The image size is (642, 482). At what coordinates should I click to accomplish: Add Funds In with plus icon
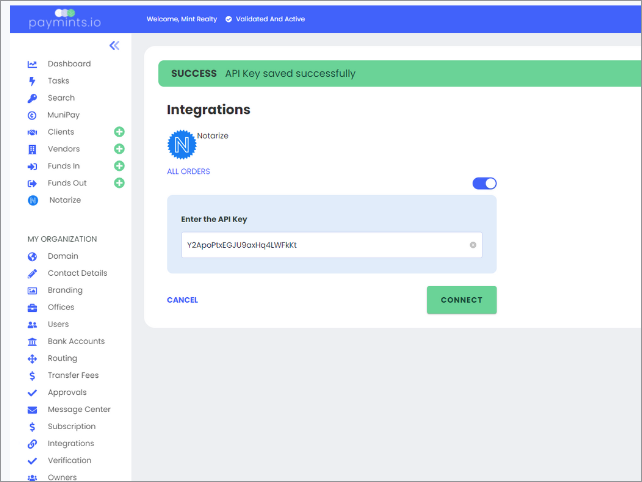(x=119, y=166)
